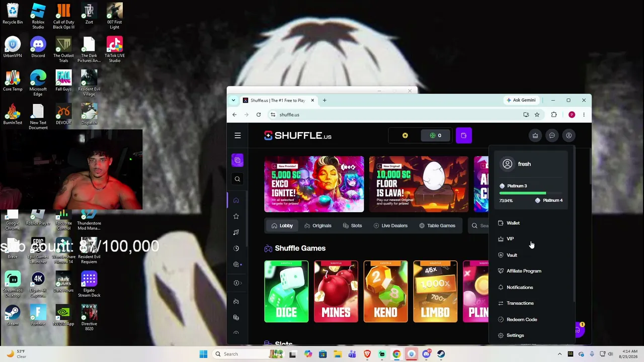Select the Shuffle.us browser tab

[279, 100]
